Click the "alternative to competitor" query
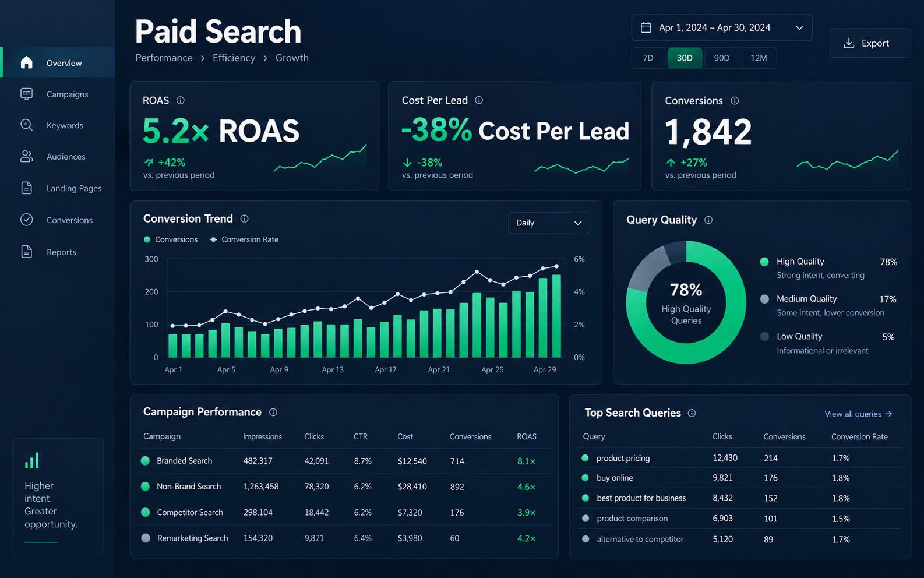 (640, 539)
